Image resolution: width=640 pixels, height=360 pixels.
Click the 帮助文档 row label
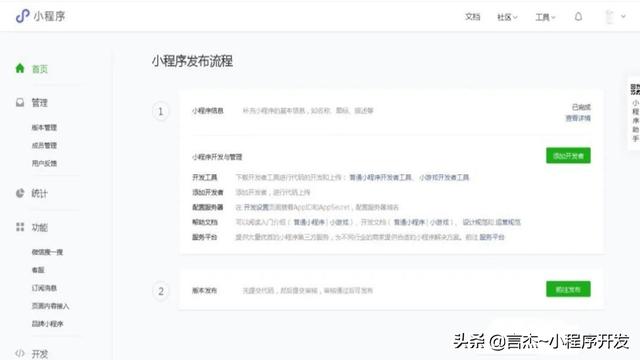click(204, 222)
